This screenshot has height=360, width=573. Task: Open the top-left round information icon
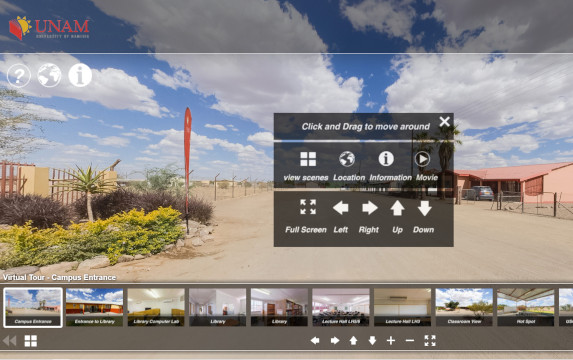click(80, 75)
